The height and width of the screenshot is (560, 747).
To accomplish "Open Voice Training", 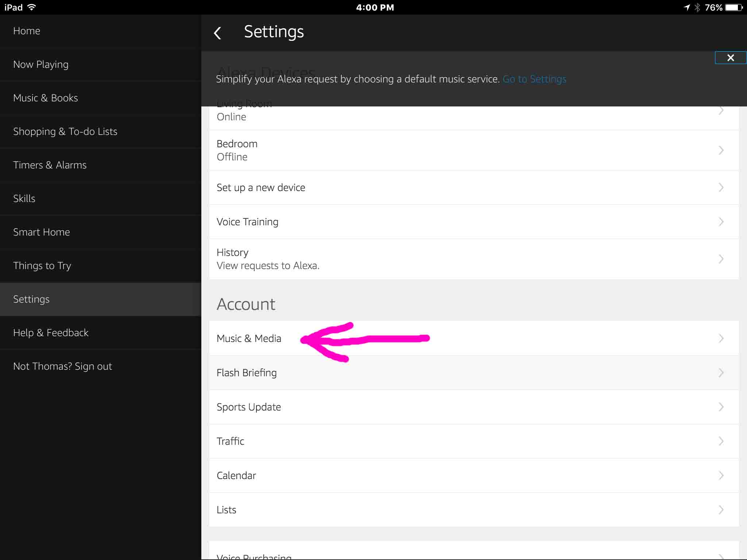I will point(474,222).
